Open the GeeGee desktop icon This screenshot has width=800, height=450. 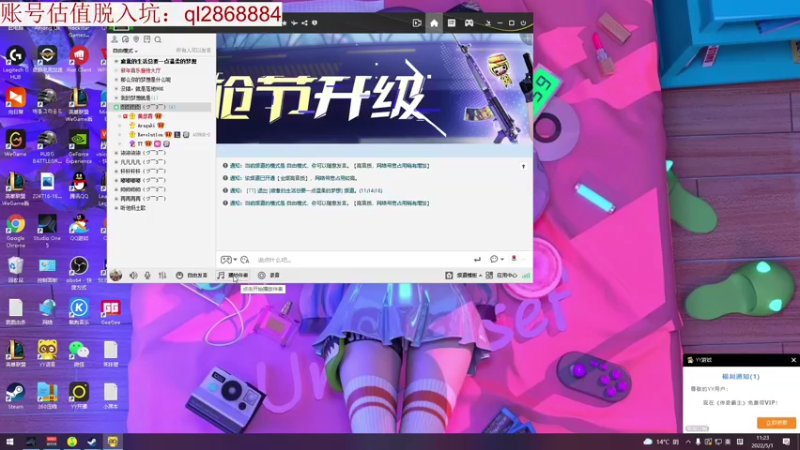(110, 312)
